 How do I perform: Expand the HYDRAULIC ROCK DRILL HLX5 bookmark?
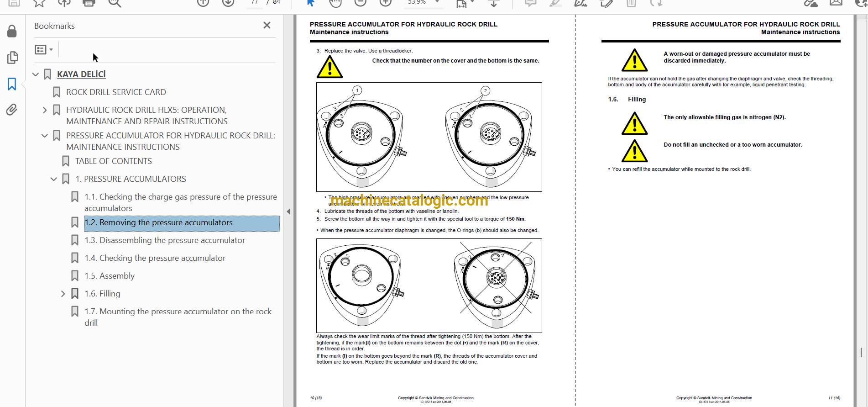(x=45, y=110)
